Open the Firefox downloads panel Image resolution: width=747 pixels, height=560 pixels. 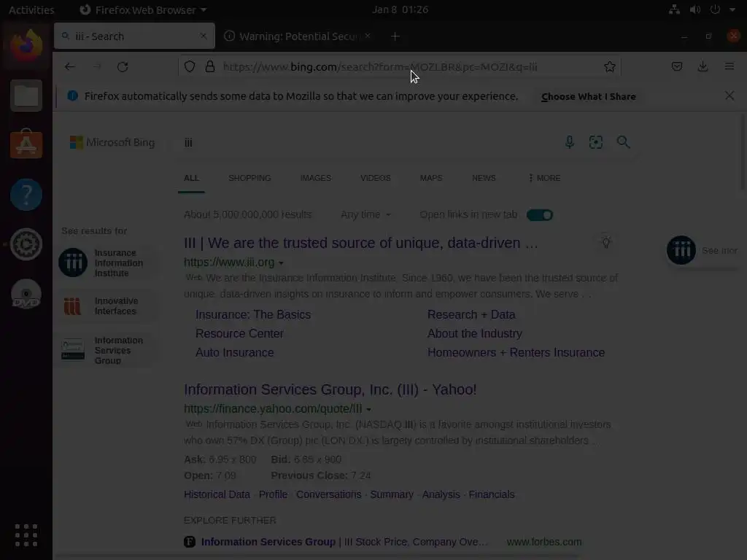[703, 66]
